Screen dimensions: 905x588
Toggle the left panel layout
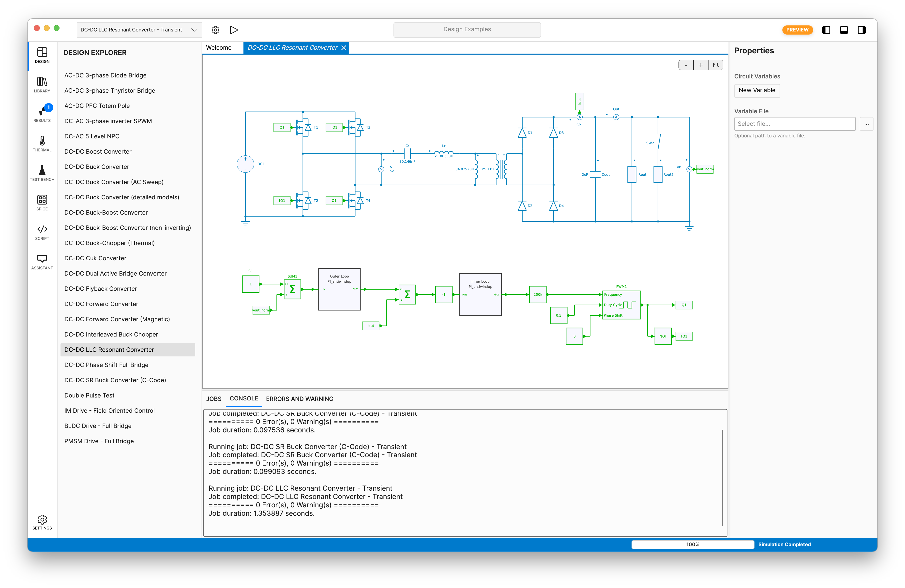[826, 30]
